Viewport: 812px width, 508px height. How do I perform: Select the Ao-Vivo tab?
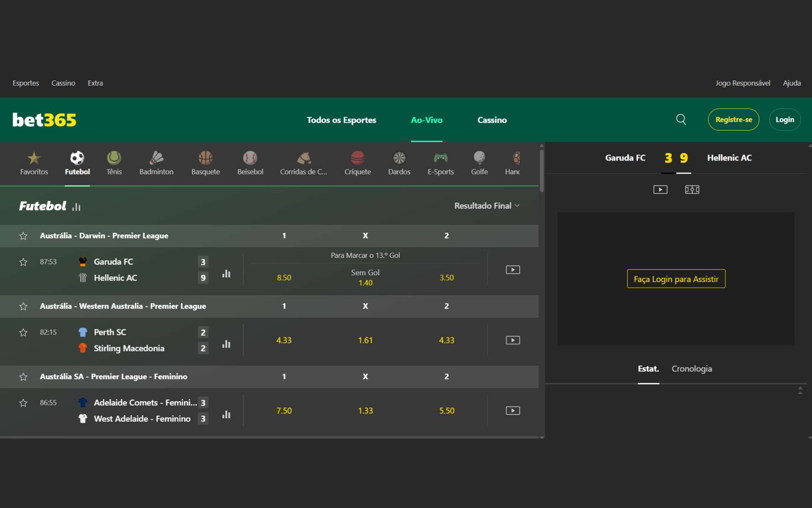(x=427, y=120)
